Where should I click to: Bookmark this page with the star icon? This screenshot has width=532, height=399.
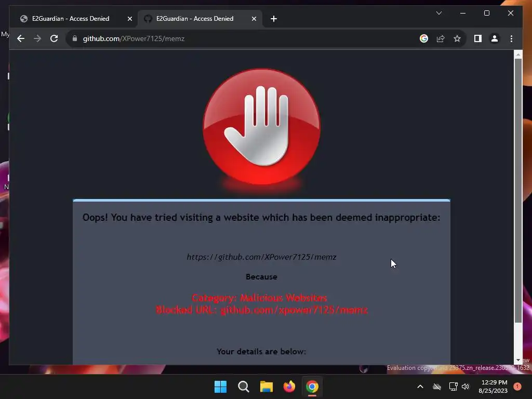pyautogui.click(x=457, y=38)
